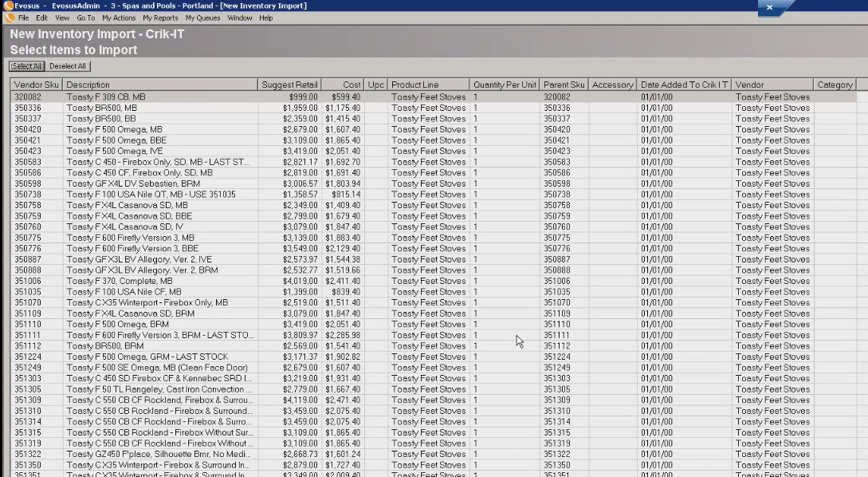Click the cost value $599.40
The image size is (868, 477).
click(346, 97)
